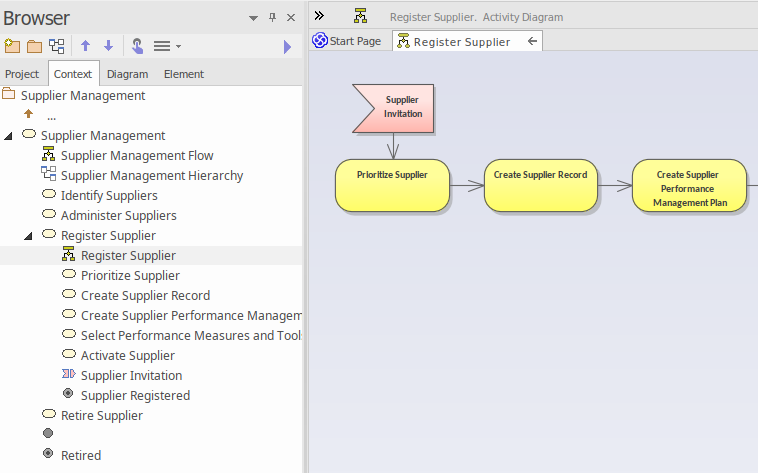This screenshot has width=758, height=473.
Task: Select Supplier Management Flow in tree
Action: [137, 156]
